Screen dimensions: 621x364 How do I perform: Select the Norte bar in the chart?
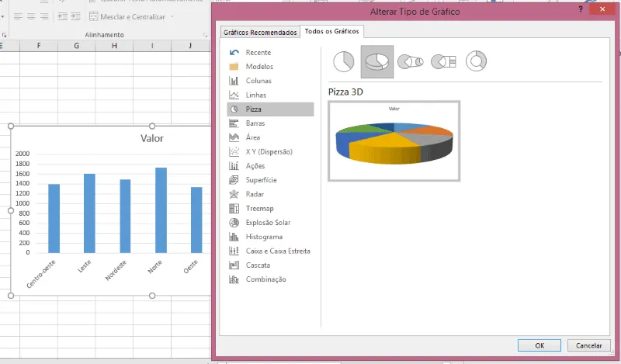tap(161, 210)
